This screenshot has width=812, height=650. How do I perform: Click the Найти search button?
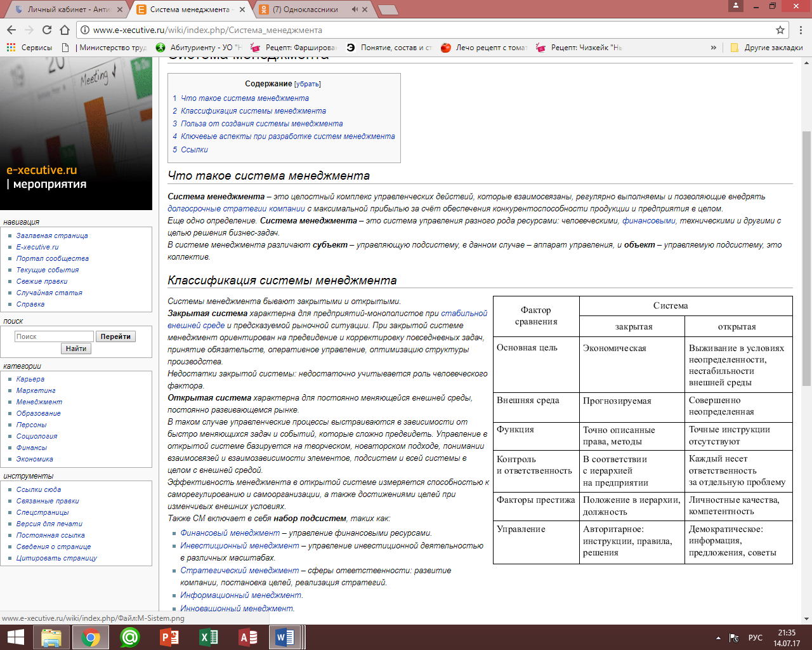[76, 348]
